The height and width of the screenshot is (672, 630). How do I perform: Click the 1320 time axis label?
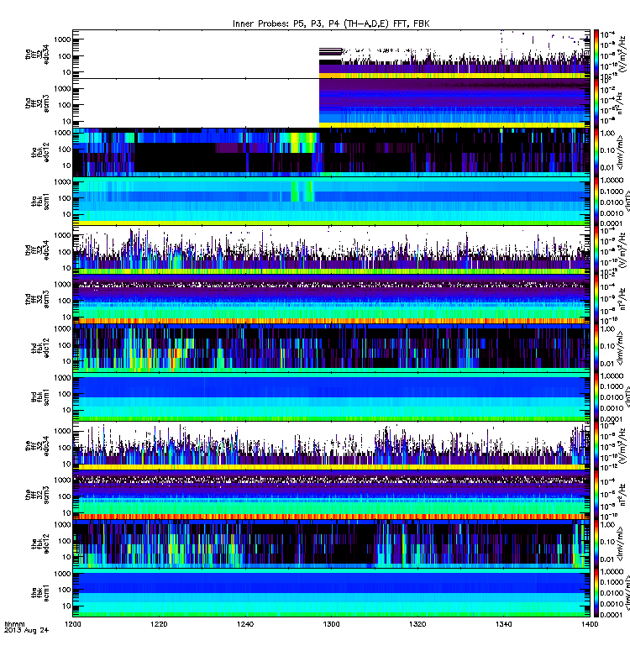pyautogui.click(x=417, y=624)
